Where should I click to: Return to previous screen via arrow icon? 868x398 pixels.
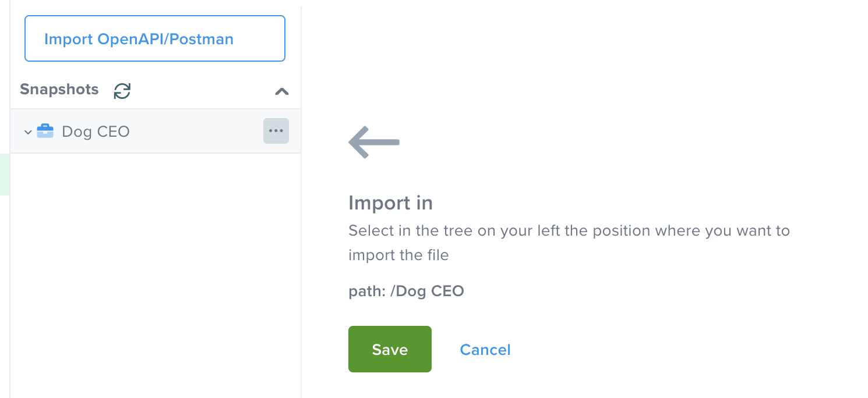coord(373,141)
